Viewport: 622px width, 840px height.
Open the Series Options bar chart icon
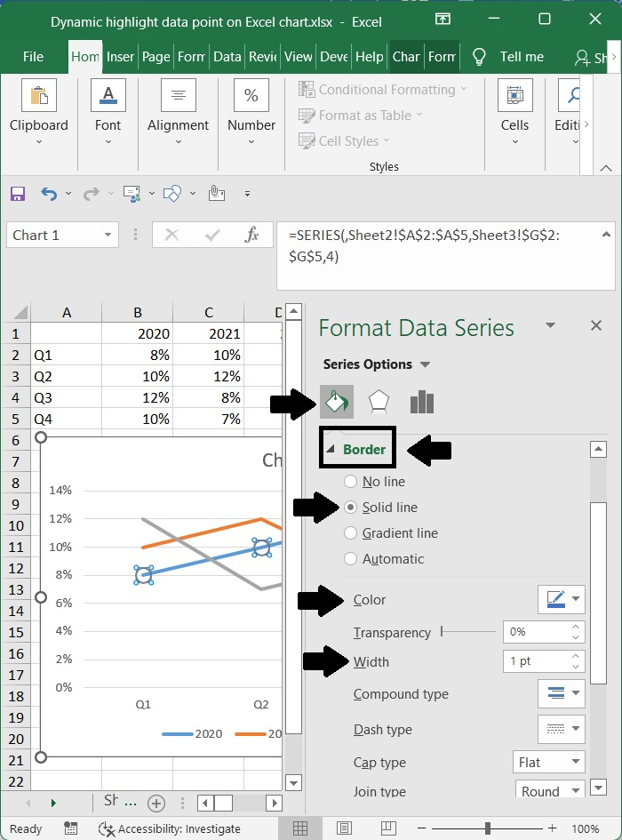[422, 402]
